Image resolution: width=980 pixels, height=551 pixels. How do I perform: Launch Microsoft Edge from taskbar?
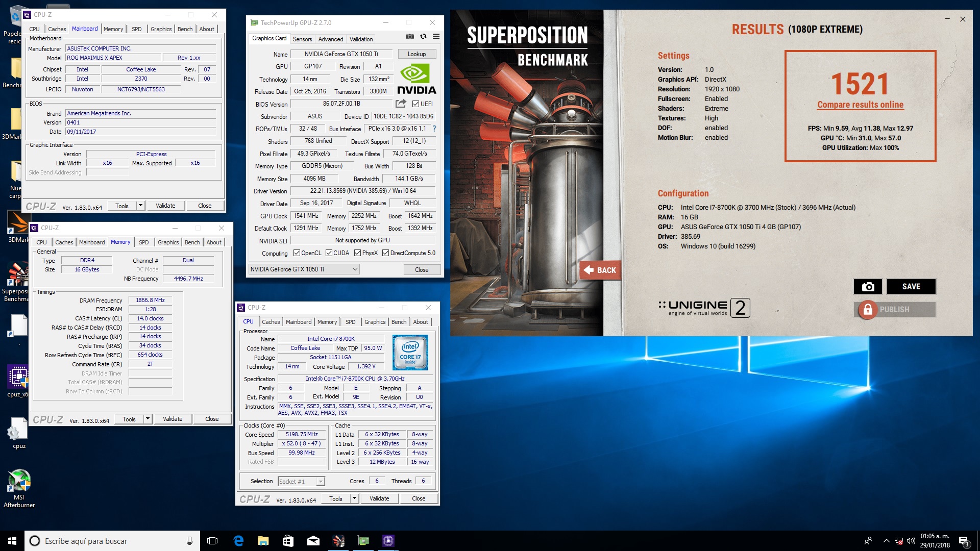[x=238, y=541]
